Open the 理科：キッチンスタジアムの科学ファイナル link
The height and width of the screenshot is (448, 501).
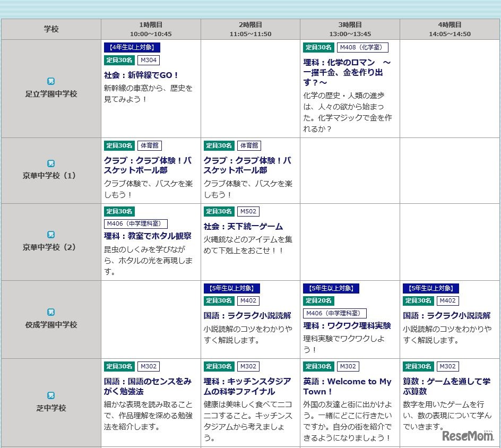(247, 386)
